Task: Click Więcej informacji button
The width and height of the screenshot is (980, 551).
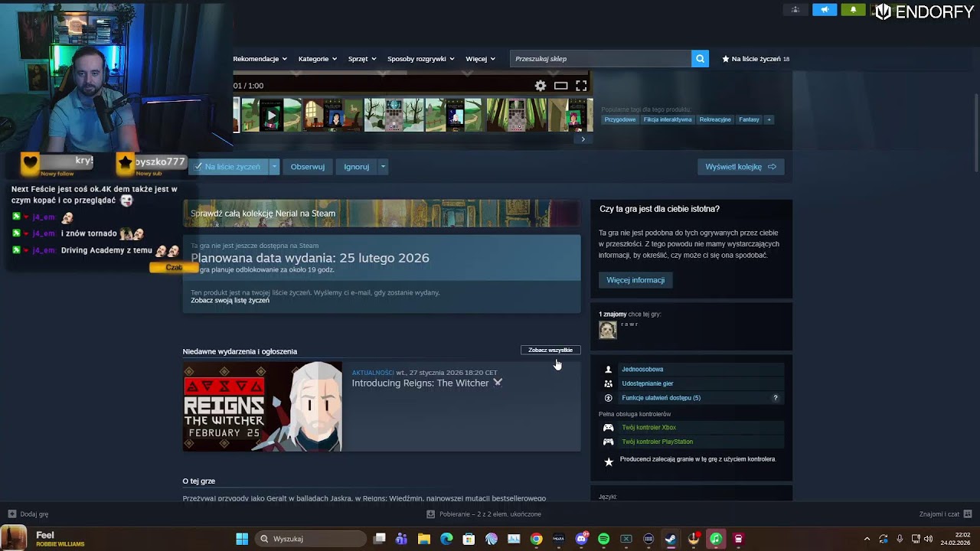Action: (635, 280)
